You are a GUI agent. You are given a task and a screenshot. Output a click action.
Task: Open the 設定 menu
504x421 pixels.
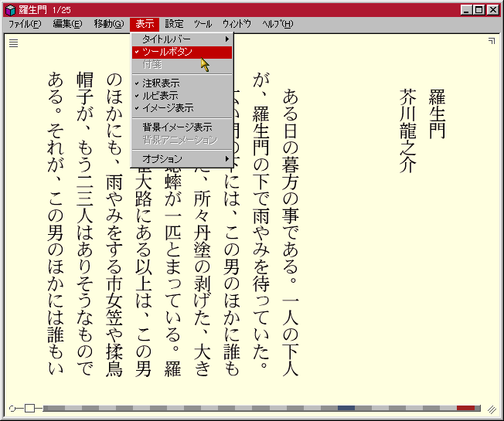[x=174, y=24]
